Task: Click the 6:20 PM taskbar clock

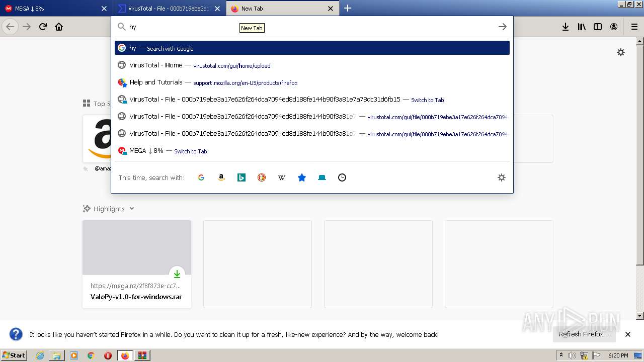Action: 618,355
